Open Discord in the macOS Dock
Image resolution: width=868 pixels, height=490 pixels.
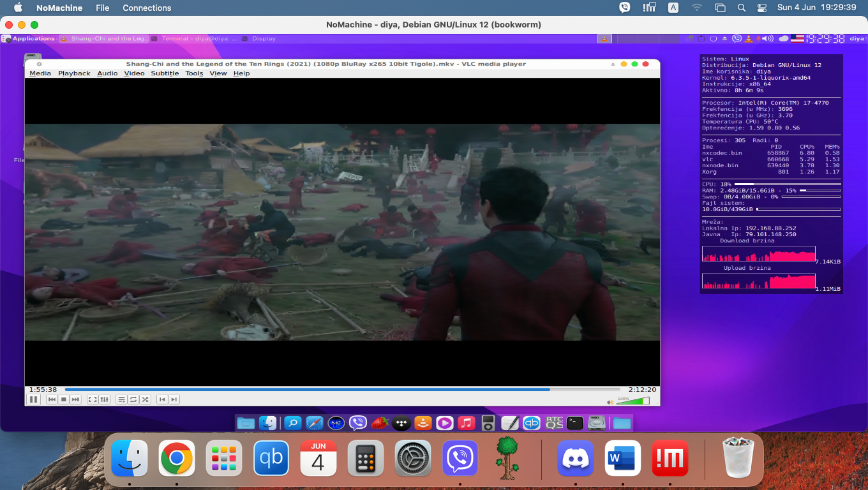click(576, 458)
